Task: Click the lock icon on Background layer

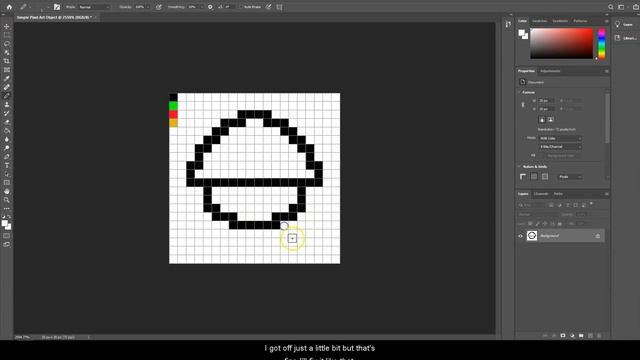Action: click(x=598, y=236)
